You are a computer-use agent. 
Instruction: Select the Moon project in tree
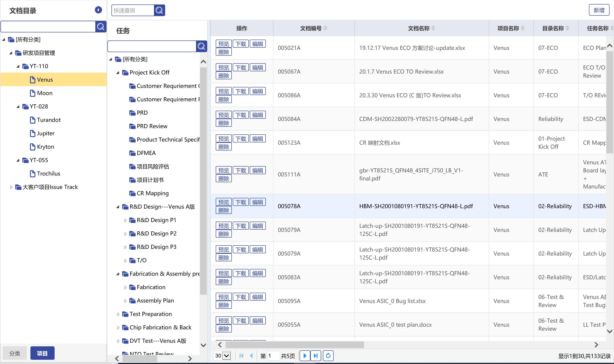[45, 93]
